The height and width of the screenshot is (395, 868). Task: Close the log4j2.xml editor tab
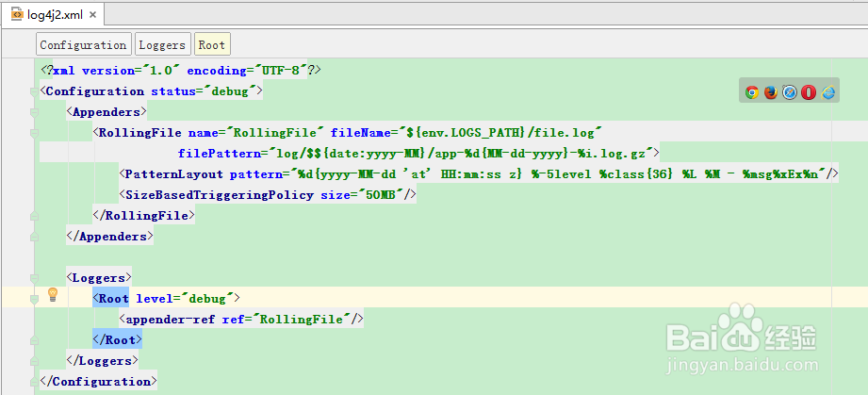pyautogui.click(x=92, y=15)
